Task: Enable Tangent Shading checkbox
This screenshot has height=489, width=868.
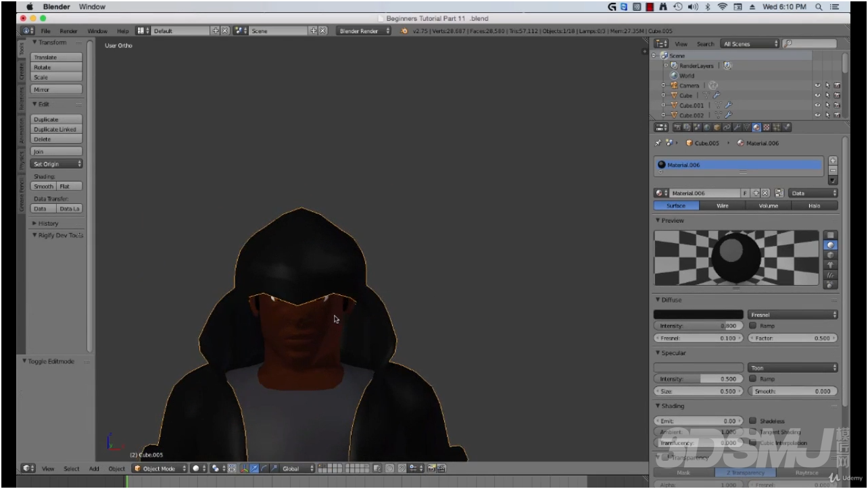Action: 752,432
